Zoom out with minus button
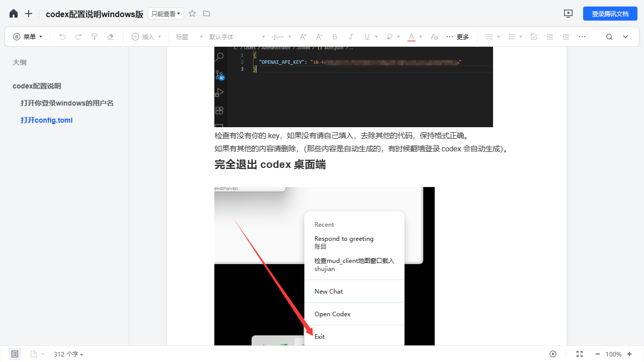 [597, 354]
